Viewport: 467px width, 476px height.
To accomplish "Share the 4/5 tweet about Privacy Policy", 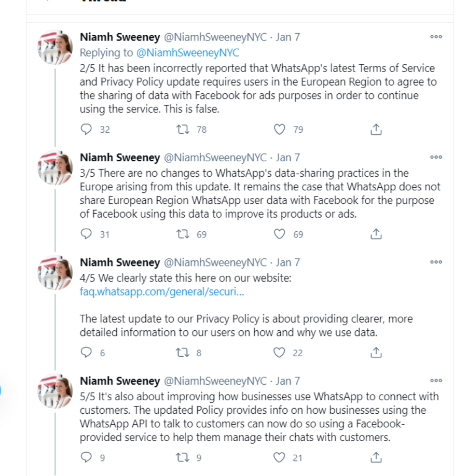I will [376, 353].
